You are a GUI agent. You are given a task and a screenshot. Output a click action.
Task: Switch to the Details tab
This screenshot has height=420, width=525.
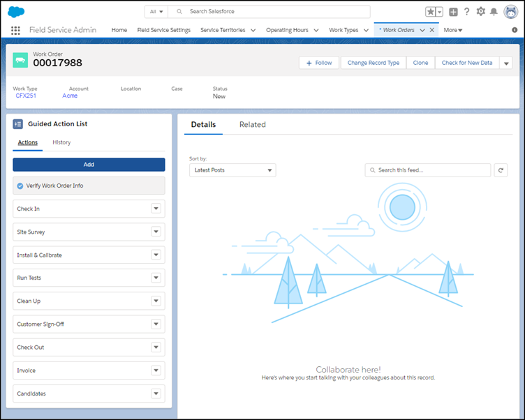pos(203,124)
